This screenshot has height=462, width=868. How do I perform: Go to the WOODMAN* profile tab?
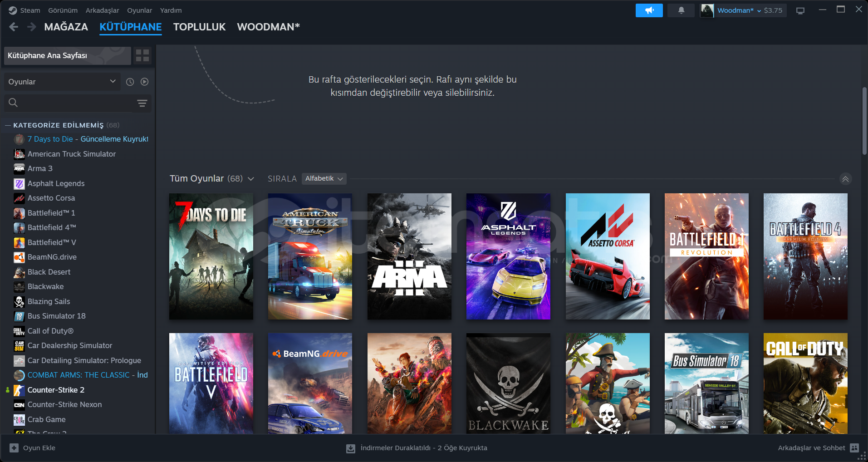click(269, 27)
